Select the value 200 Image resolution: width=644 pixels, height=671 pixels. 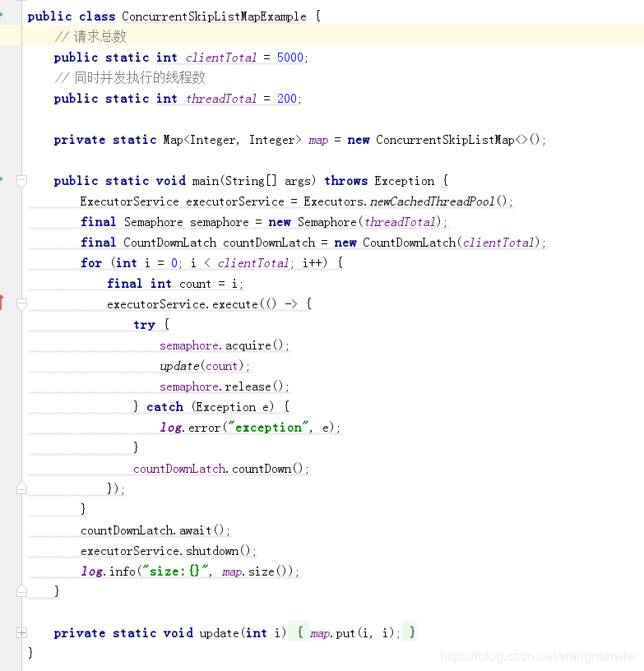[x=287, y=99]
